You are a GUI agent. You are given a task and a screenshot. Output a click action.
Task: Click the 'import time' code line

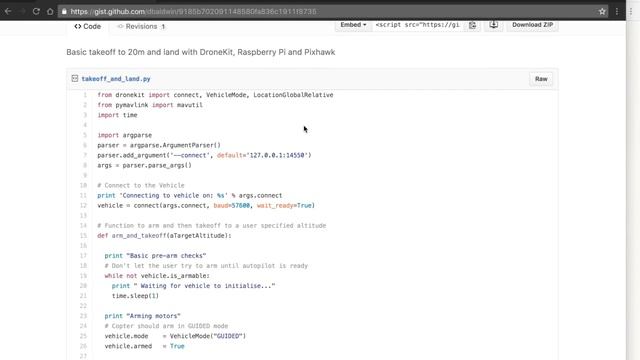point(117,115)
